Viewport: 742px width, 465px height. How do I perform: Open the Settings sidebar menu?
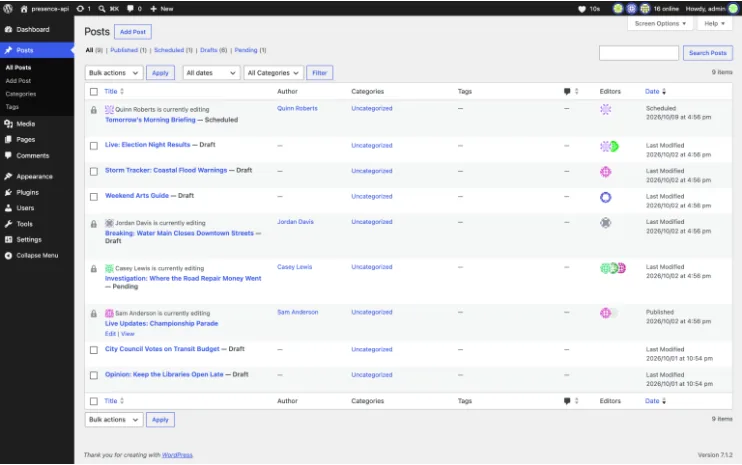tap(37, 240)
